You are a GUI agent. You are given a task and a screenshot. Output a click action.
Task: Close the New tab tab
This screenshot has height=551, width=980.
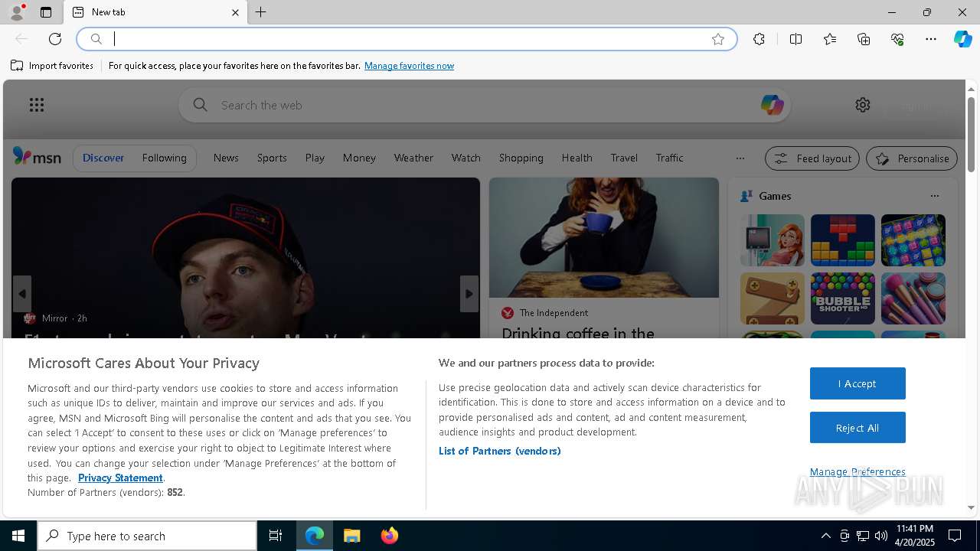[235, 12]
